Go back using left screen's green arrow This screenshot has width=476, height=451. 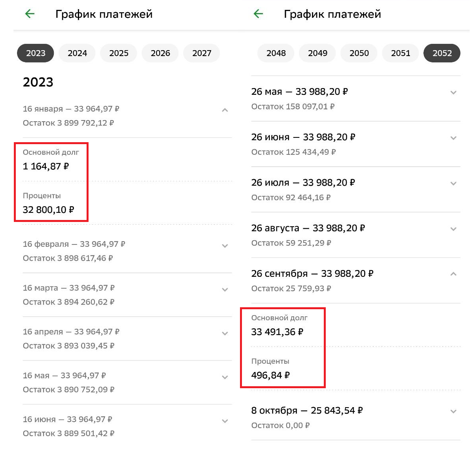30,14
